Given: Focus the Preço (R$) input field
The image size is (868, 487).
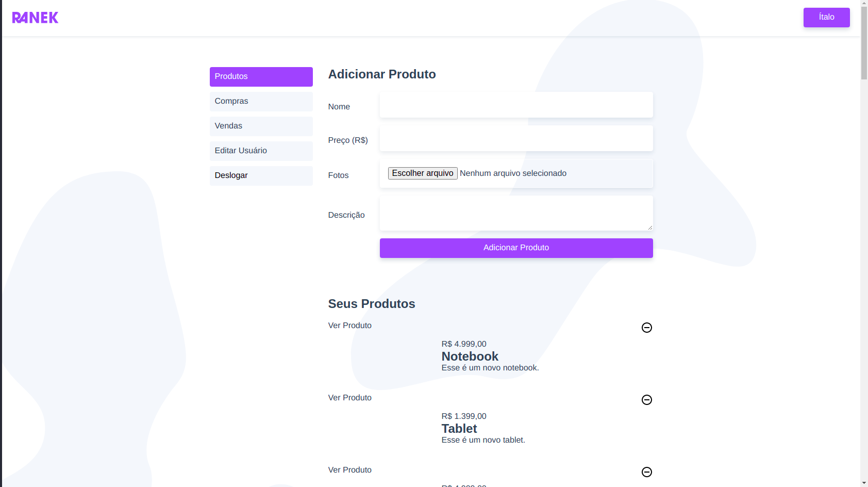Looking at the screenshot, I should tap(516, 138).
